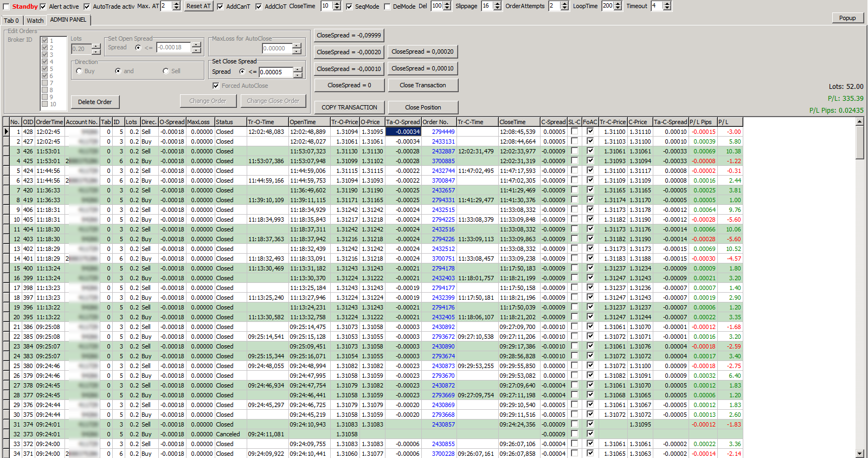This screenshot has height=458, width=868.
Task: Select the row 1 record indicator arrow
Action: [6, 132]
